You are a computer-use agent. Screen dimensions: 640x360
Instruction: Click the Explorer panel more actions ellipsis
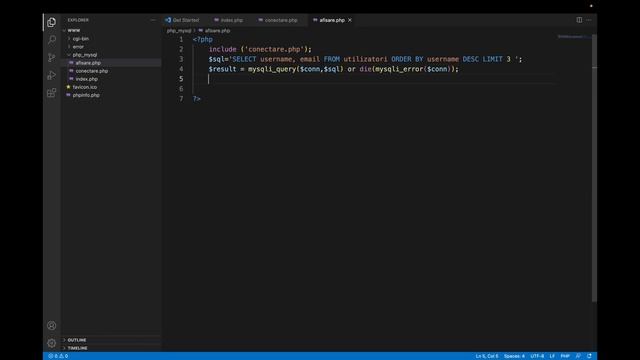[153, 20]
